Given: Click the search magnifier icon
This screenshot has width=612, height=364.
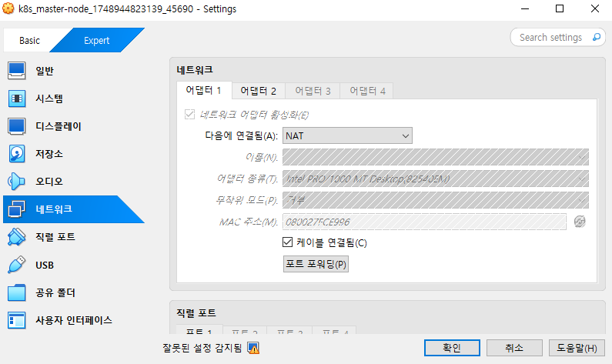Looking at the screenshot, I should point(597,37).
